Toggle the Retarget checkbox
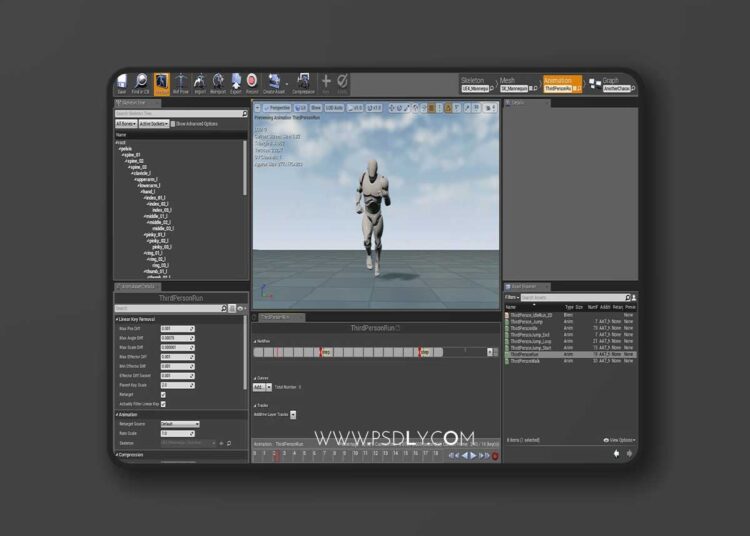 pos(163,394)
